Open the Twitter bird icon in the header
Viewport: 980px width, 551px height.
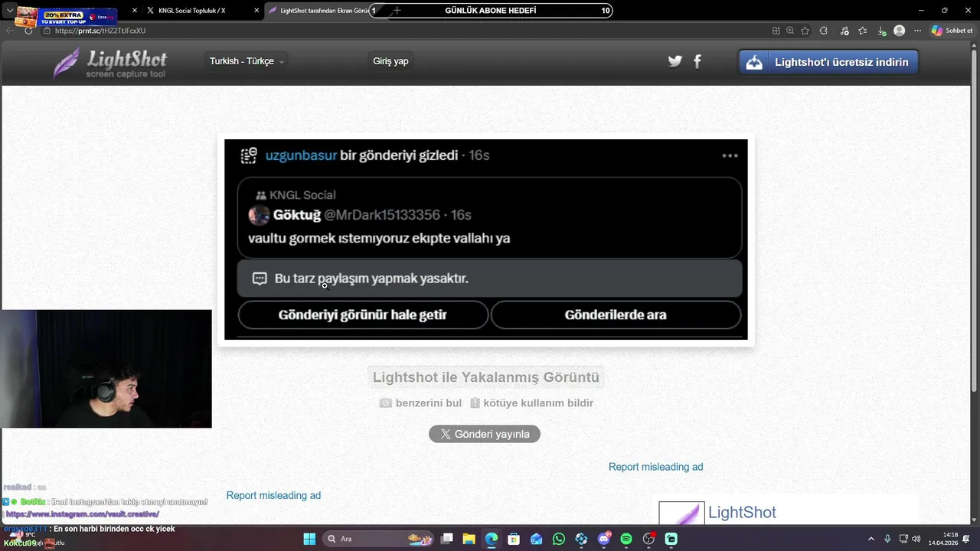pos(675,61)
